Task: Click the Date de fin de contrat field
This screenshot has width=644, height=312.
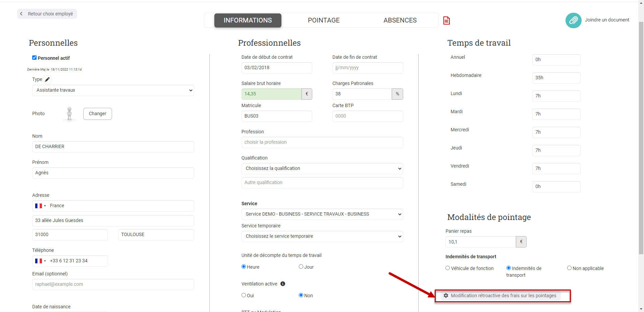Action: (367, 68)
